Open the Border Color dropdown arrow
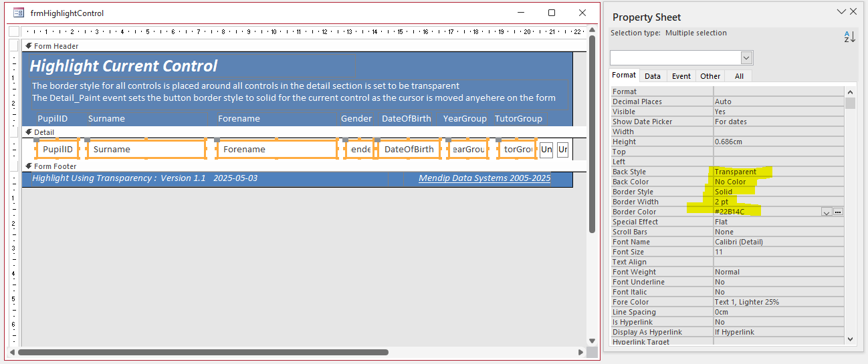 click(827, 212)
